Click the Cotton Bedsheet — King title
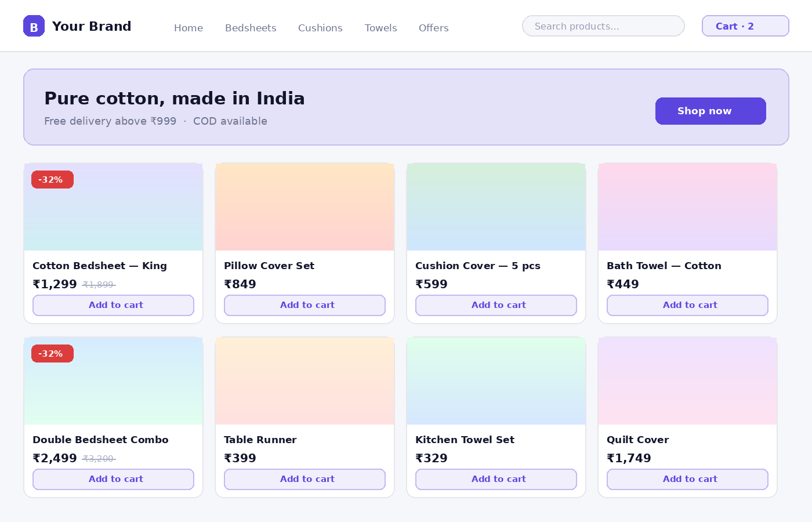Screen dimensions: 812x522 (x=100, y=266)
